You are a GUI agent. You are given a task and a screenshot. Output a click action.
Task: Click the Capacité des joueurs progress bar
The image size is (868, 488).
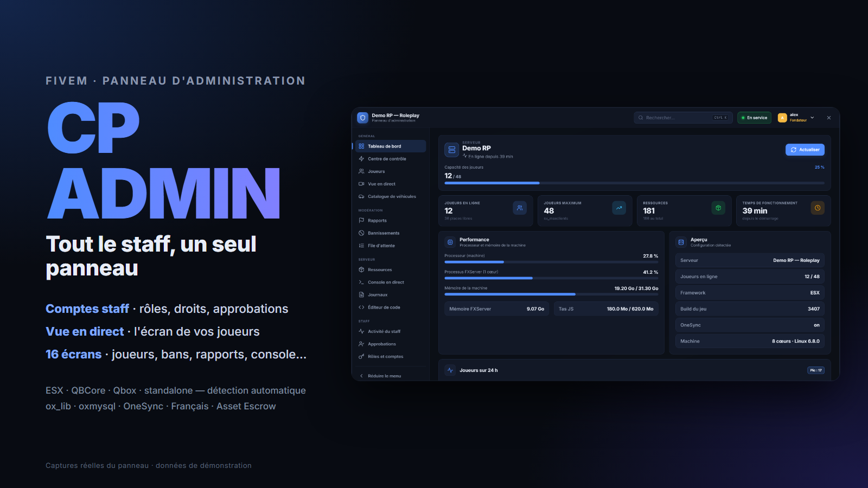(x=634, y=183)
